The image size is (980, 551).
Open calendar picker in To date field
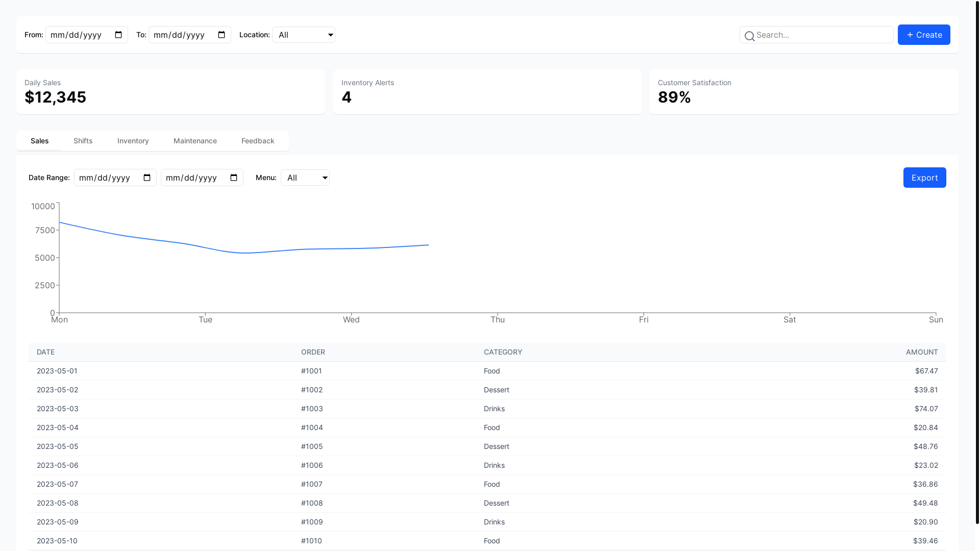[x=222, y=35]
